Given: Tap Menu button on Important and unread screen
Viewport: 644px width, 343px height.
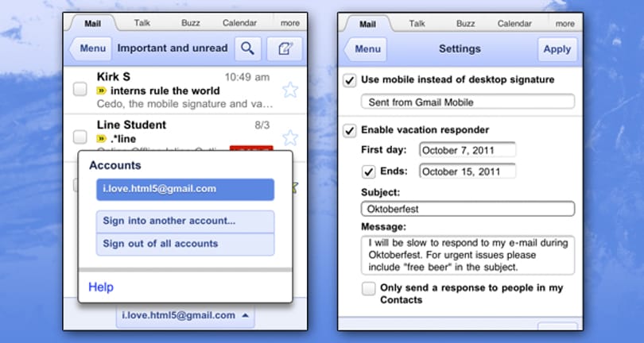Looking at the screenshot, I should click(91, 48).
